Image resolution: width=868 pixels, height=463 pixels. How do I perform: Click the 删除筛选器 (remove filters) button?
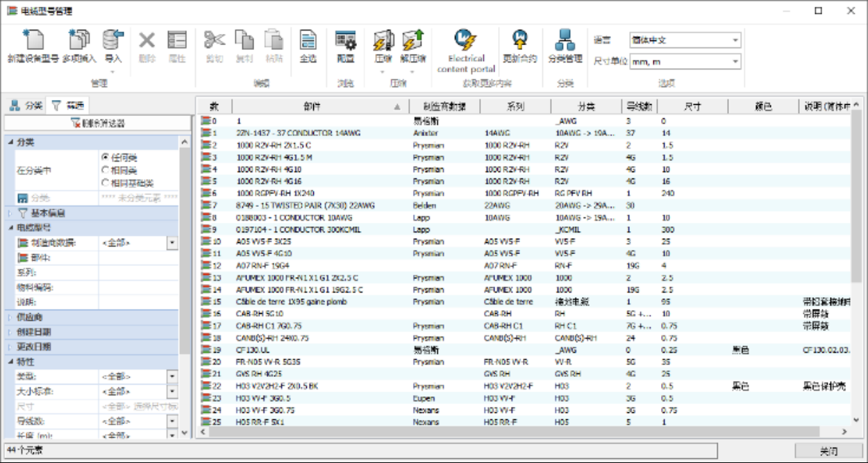point(98,123)
